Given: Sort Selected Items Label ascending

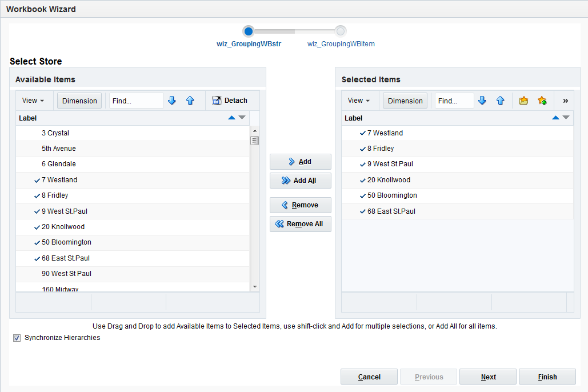Looking at the screenshot, I should click(556, 118).
